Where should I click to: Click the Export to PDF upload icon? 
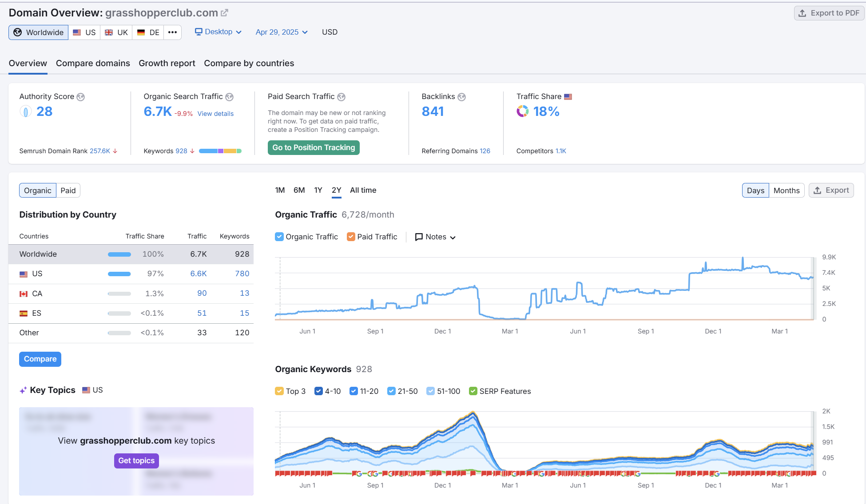pos(802,13)
